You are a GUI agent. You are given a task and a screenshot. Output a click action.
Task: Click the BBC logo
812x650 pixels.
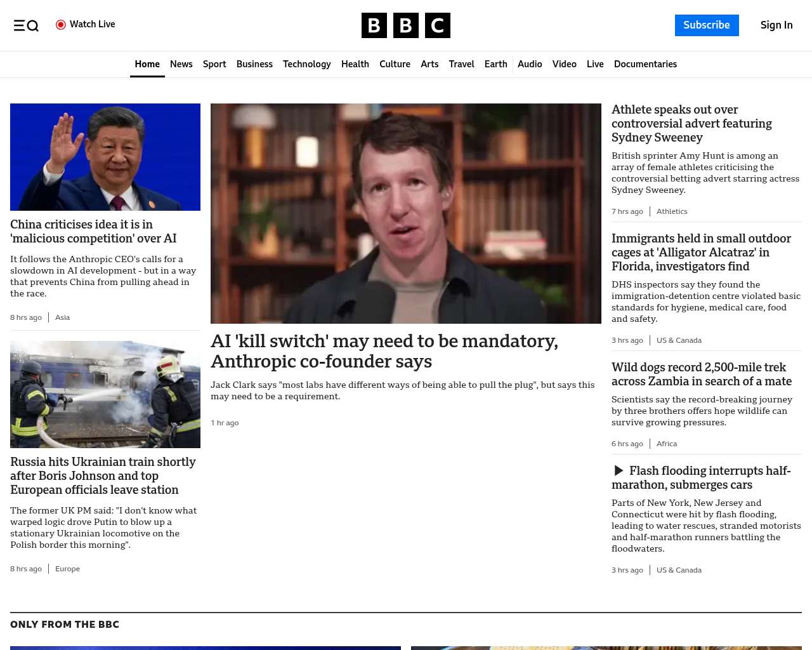coord(406,25)
